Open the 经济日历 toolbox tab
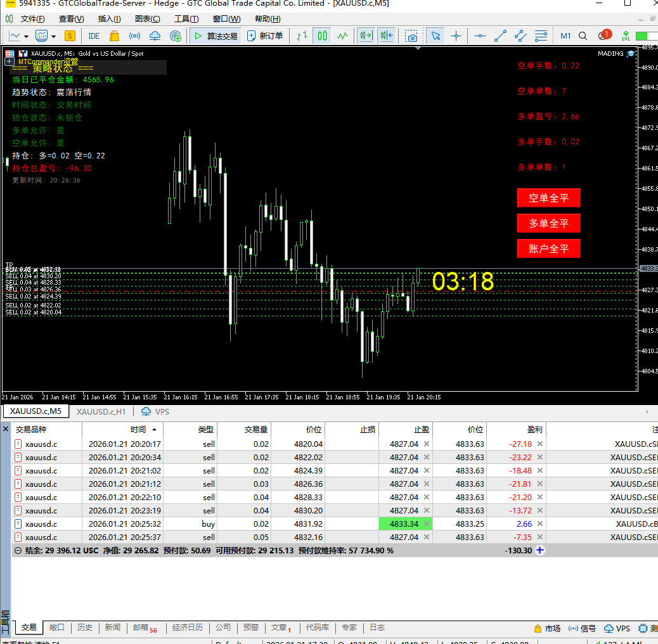The width and height of the screenshot is (658, 644). point(187,628)
